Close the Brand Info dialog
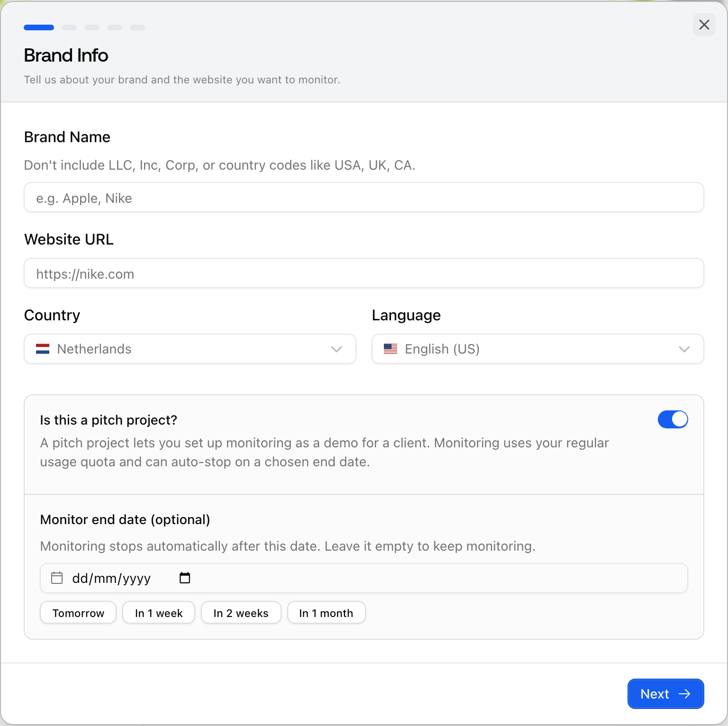This screenshot has height=726, width=728. point(704,25)
